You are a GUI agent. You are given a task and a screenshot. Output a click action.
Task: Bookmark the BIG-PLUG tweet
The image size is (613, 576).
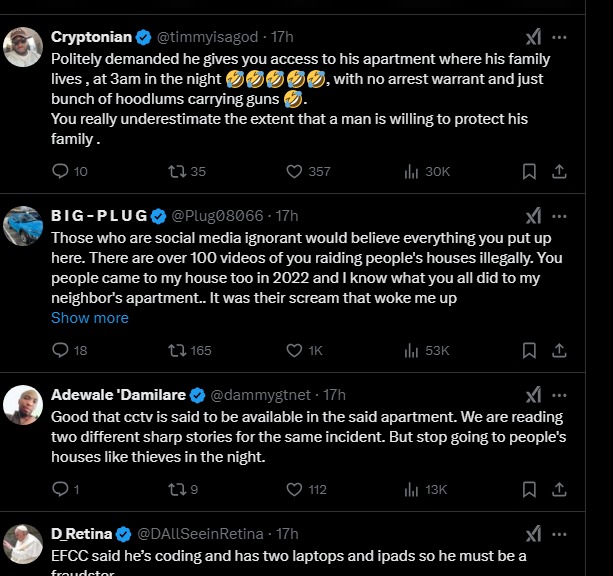tap(527, 350)
